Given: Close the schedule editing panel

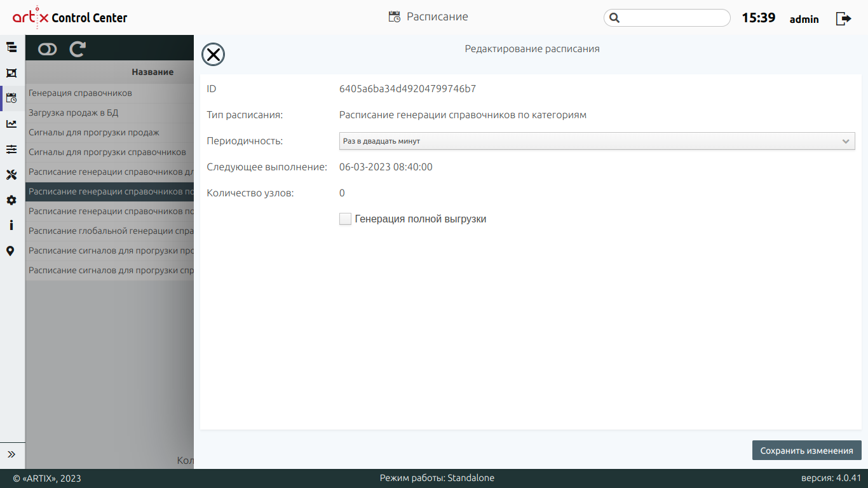Looking at the screenshot, I should tap(213, 55).
